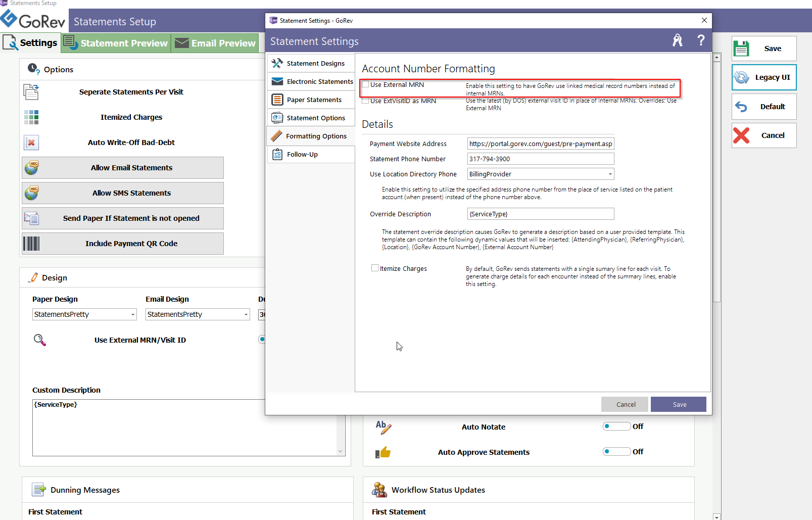Image resolution: width=812 pixels, height=520 pixels.
Task: Toggle the Use External MRN/Visit ID switch
Action: click(262, 339)
